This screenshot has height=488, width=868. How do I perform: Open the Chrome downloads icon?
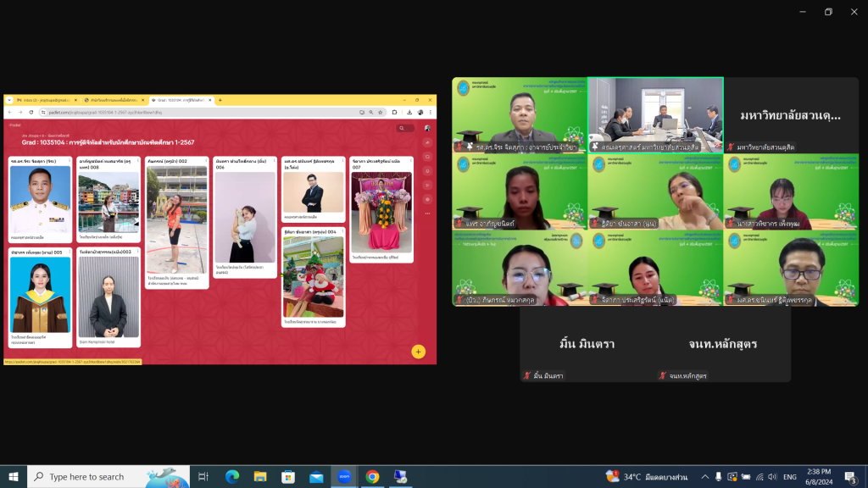click(x=409, y=112)
